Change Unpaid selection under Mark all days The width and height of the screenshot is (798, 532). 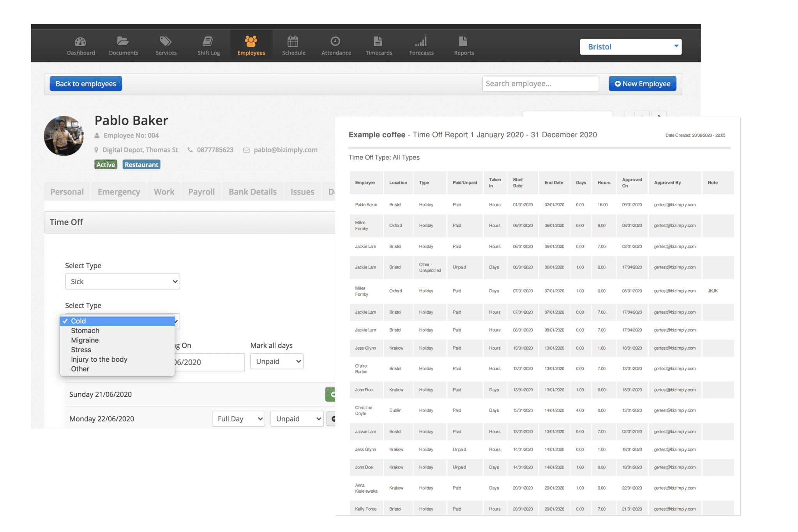[276, 361]
